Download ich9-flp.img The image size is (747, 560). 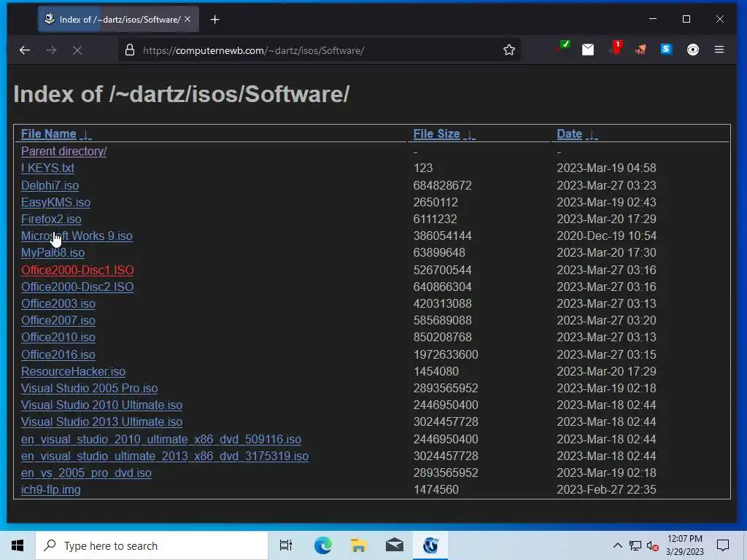50,489
